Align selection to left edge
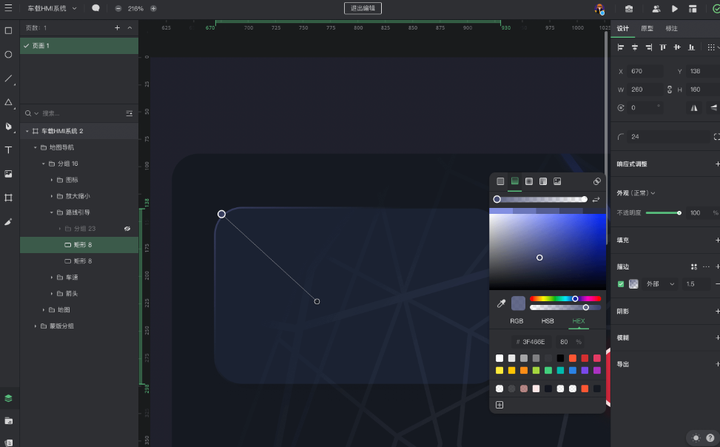 click(x=621, y=47)
